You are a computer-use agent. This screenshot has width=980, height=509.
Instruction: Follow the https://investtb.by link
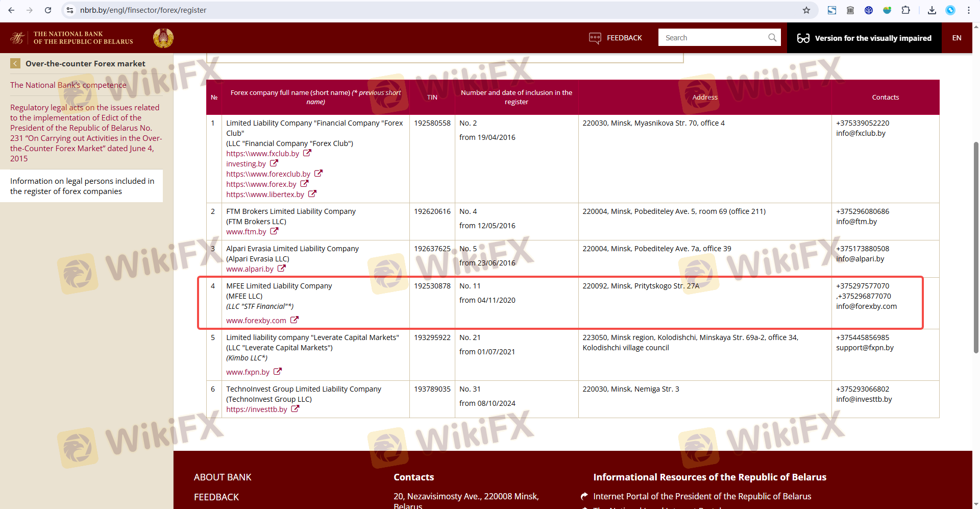257,409
